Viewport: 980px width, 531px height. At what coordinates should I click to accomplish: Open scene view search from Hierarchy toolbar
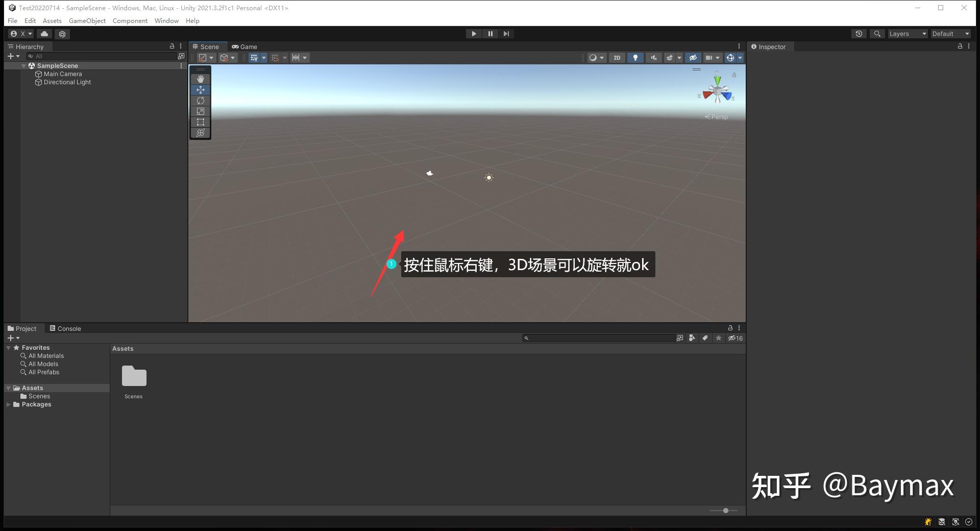coord(181,56)
